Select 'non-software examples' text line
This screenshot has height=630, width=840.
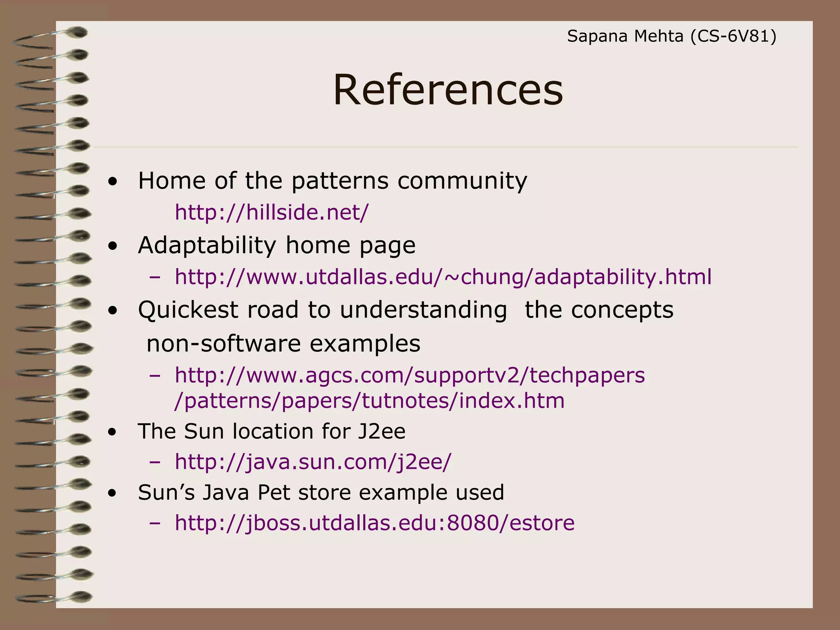[283, 343]
